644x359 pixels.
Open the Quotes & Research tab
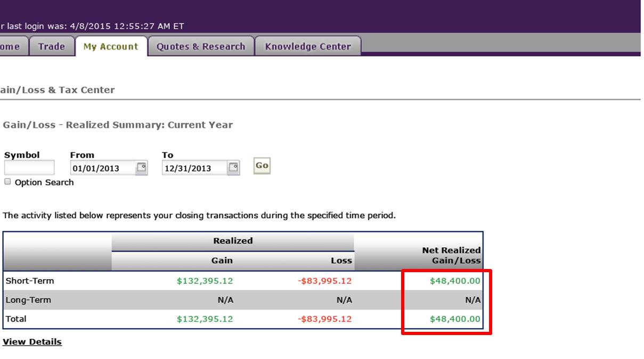pos(200,46)
